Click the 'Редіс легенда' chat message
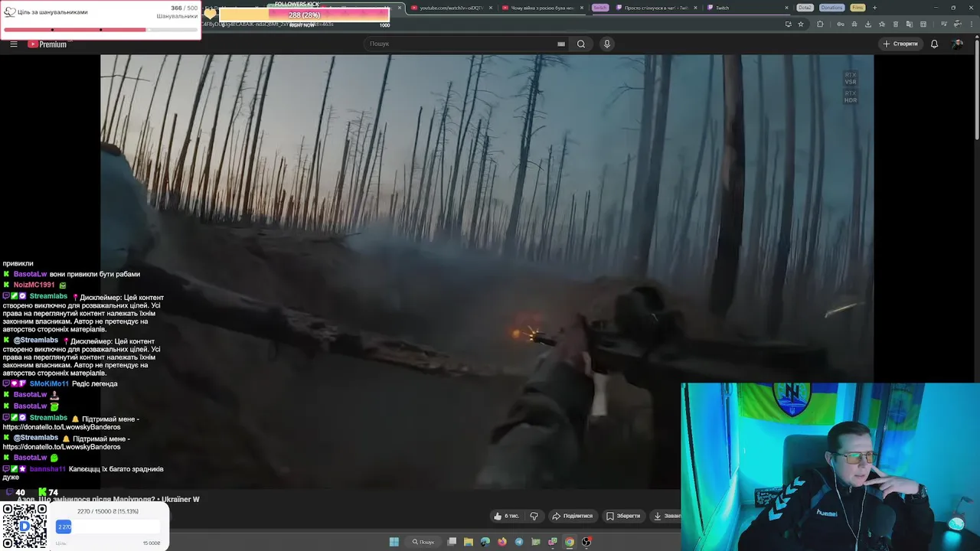Screen dimensions: 980x551 point(94,383)
